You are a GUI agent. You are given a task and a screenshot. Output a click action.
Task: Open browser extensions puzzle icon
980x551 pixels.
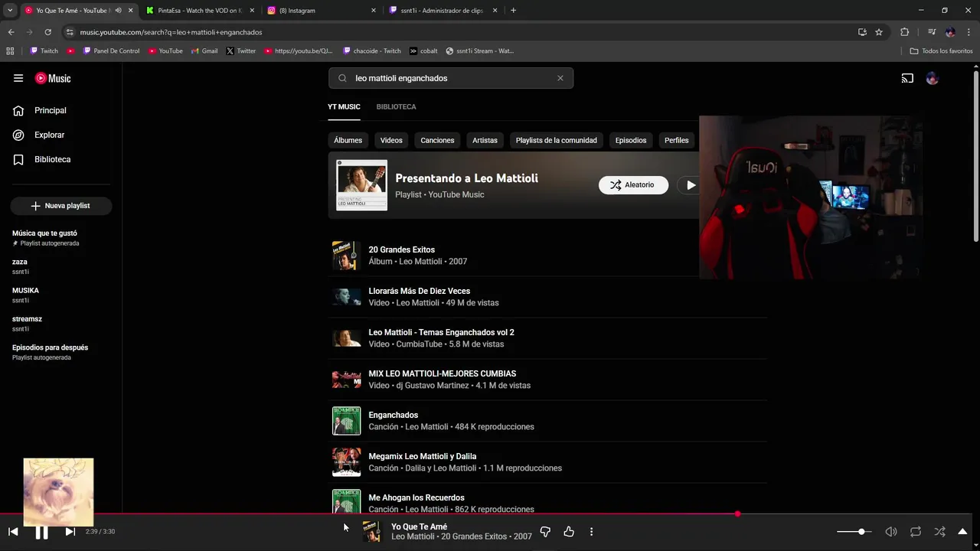(x=905, y=32)
